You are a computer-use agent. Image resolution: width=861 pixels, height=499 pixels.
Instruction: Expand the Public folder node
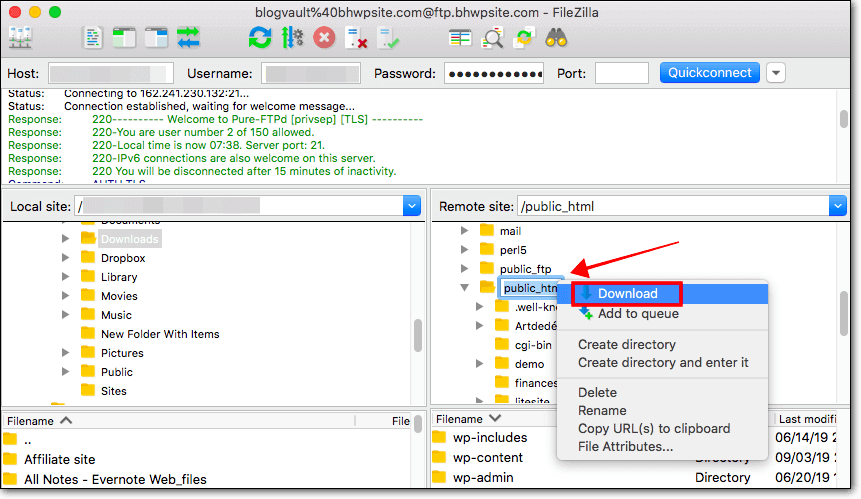pos(66,372)
